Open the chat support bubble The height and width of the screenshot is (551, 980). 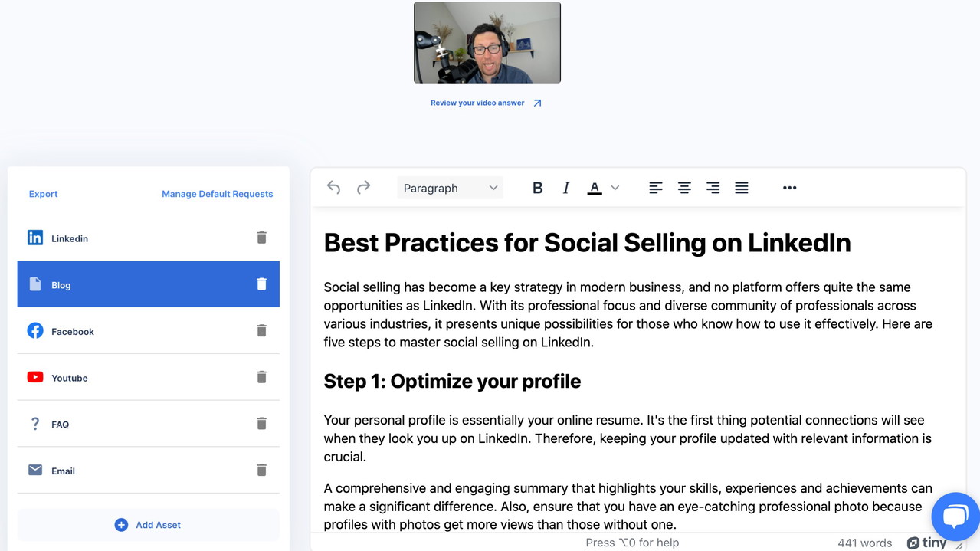pos(955,516)
